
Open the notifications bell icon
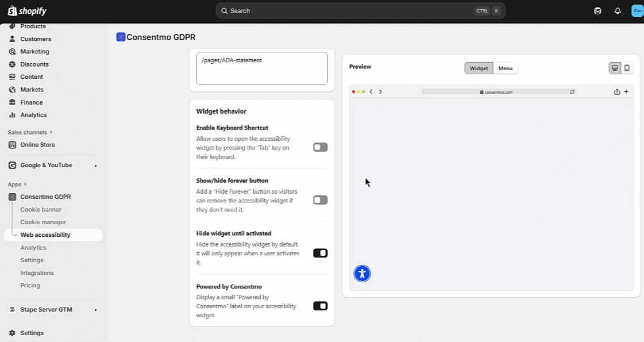point(618,11)
